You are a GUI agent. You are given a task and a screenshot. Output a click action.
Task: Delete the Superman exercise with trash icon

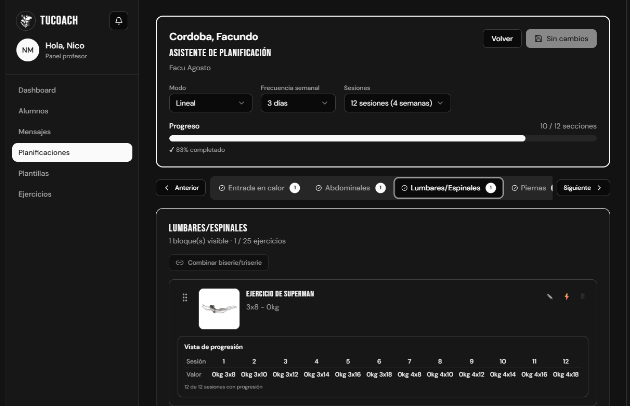coord(582,297)
